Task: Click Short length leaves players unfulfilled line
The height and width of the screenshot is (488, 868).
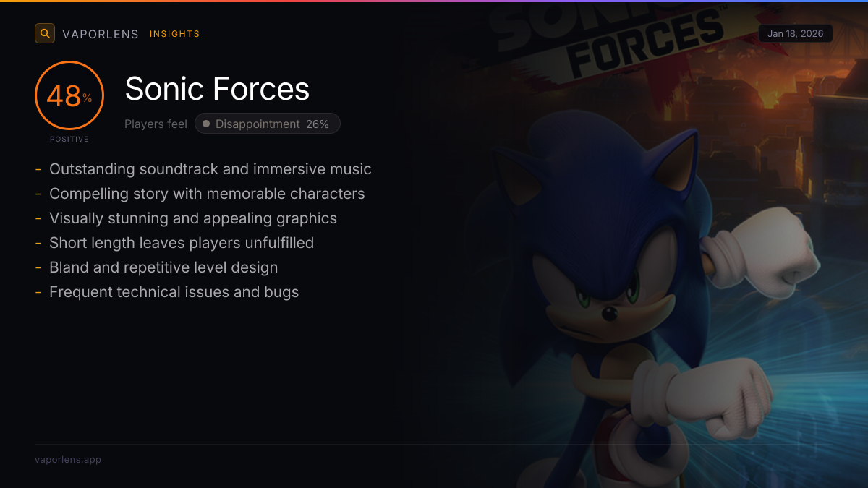Action: coord(182,243)
